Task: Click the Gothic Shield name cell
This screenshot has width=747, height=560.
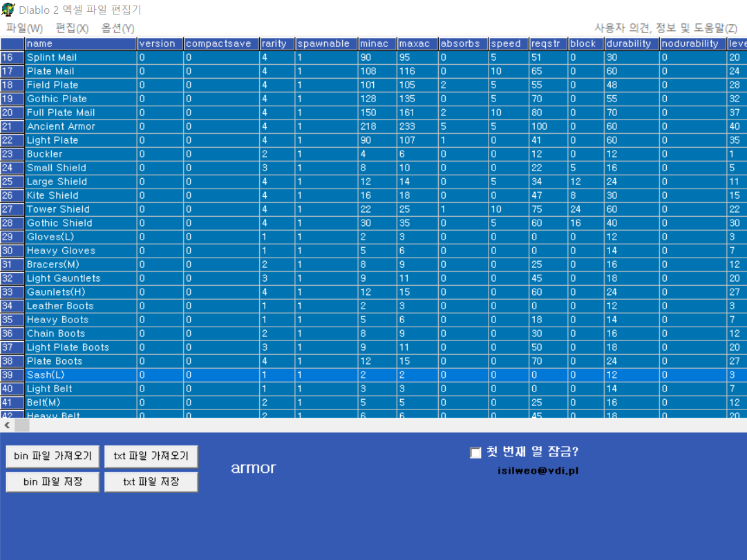Action: tap(81, 223)
